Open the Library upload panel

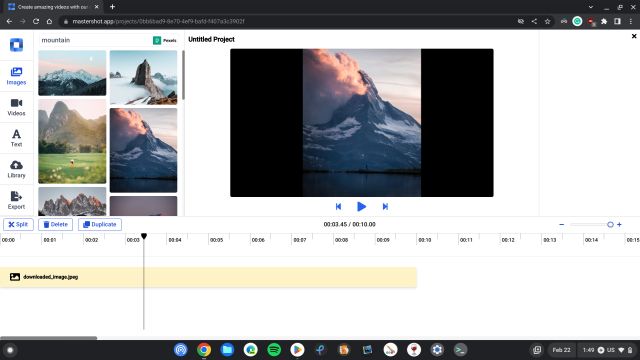click(16, 169)
